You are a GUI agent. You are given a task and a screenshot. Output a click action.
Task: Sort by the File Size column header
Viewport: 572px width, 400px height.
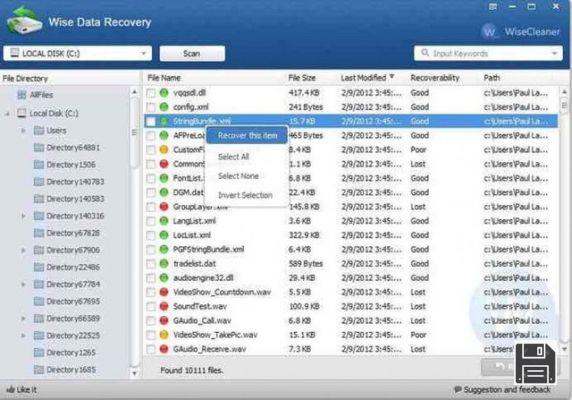pos(302,78)
